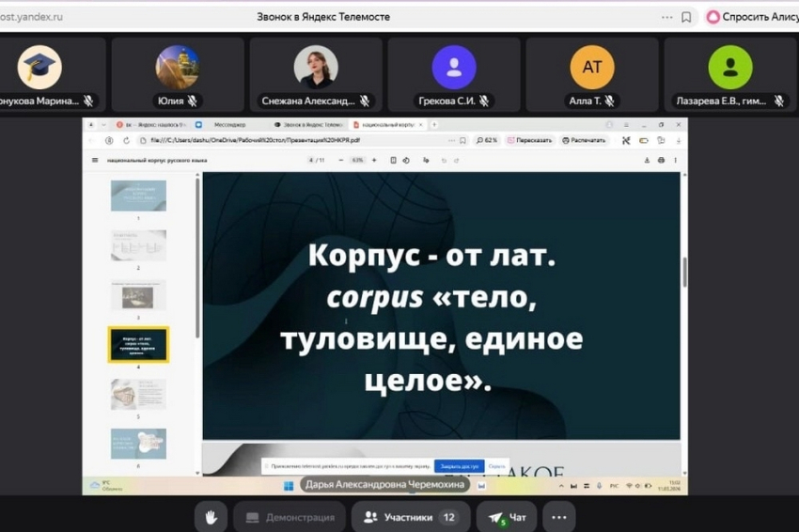Open the browser header three-dots menu
Screen dimensions: 799x532
coord(667,17)
